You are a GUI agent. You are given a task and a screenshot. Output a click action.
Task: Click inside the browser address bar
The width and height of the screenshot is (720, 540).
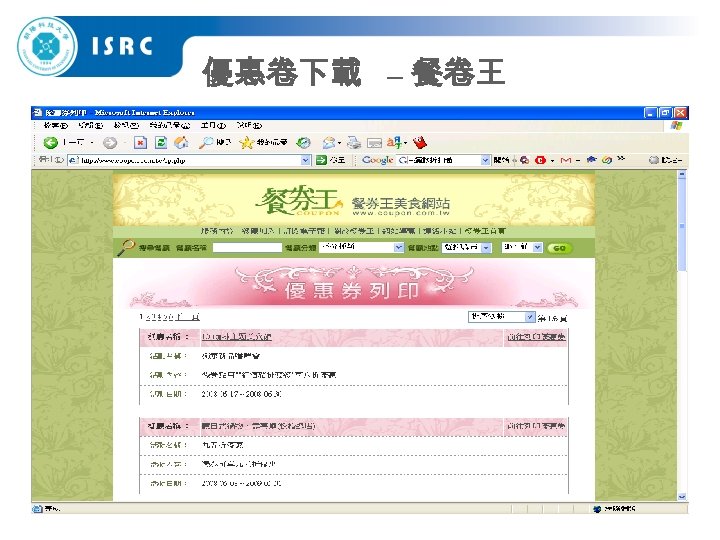pyautogui.click(x=188, y=160)
